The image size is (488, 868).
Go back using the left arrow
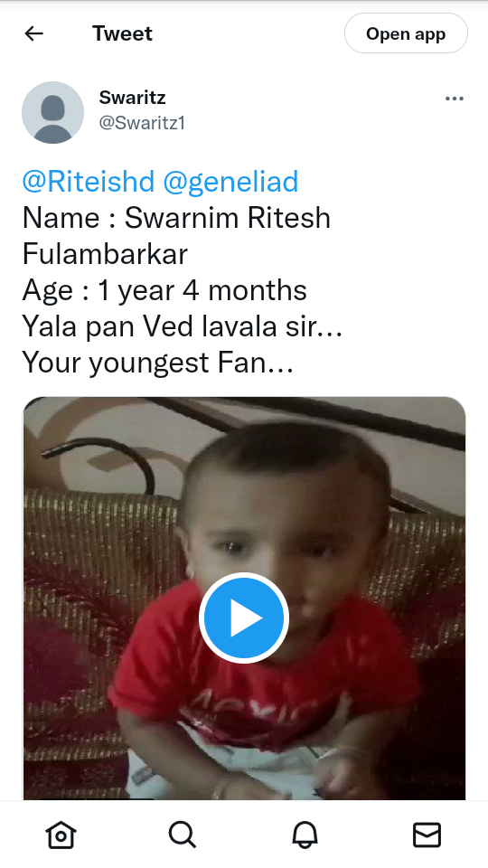(x=33, y=33)
